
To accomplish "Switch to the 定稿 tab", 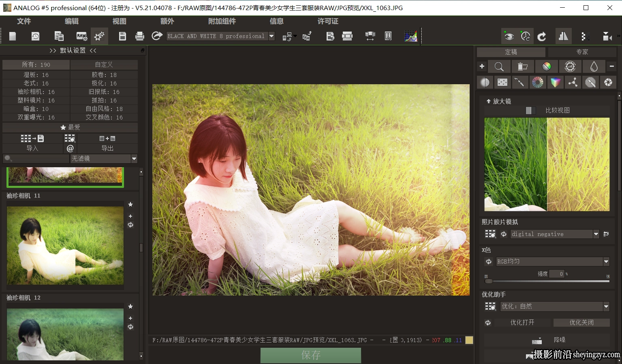I will click(511, 52).
